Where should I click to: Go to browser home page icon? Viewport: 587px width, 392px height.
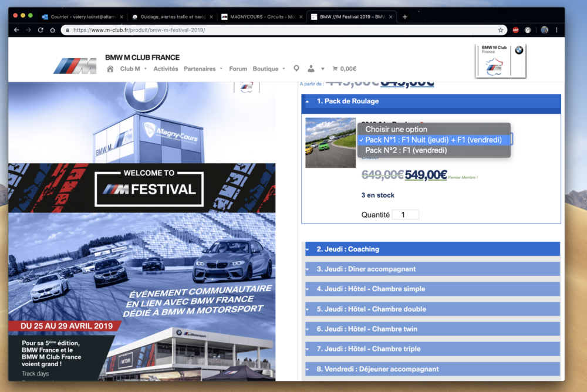point(52,30)
